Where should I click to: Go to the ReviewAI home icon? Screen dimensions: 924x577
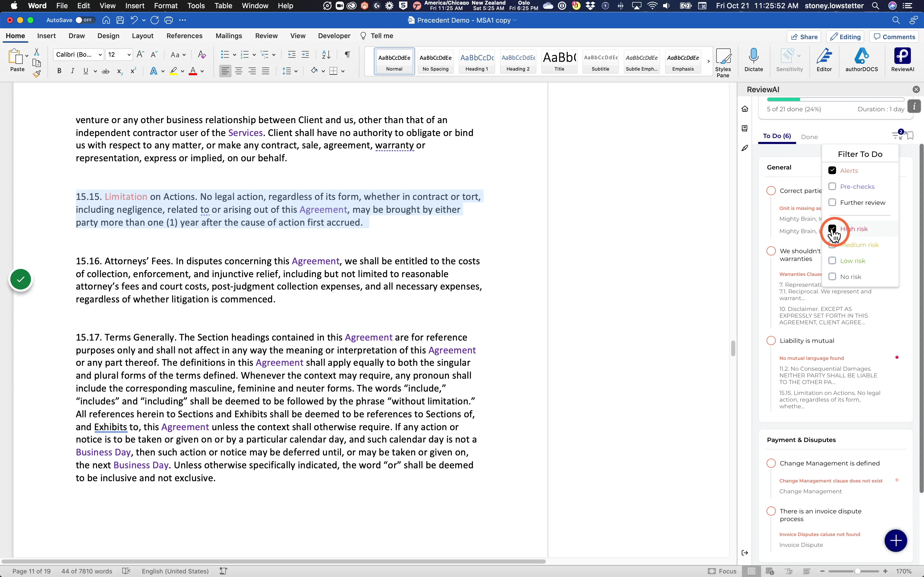(745, 109)
